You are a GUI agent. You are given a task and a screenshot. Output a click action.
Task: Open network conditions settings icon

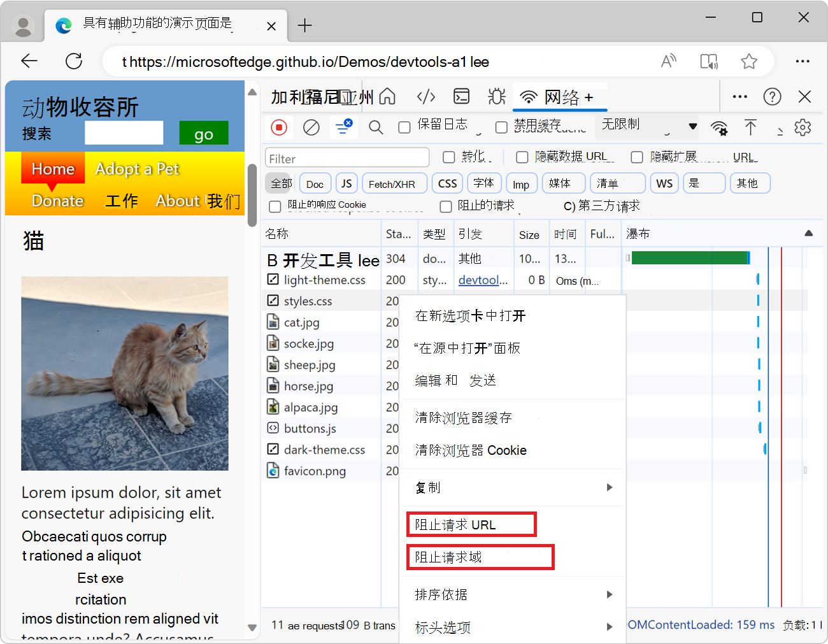click(720, 127)
